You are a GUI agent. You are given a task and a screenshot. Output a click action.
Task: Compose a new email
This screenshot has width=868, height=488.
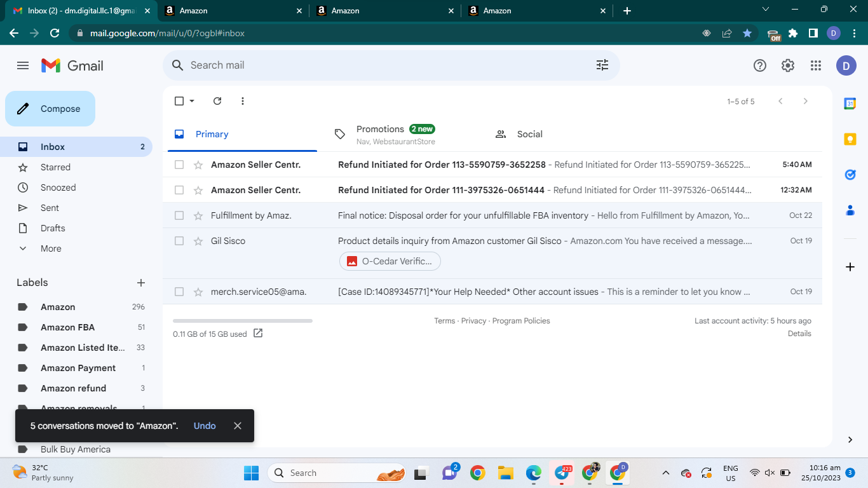pos(50,109)
